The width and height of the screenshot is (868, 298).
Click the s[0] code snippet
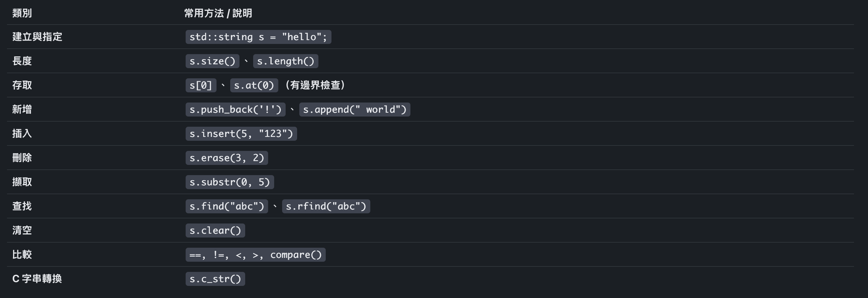point(201,85)
